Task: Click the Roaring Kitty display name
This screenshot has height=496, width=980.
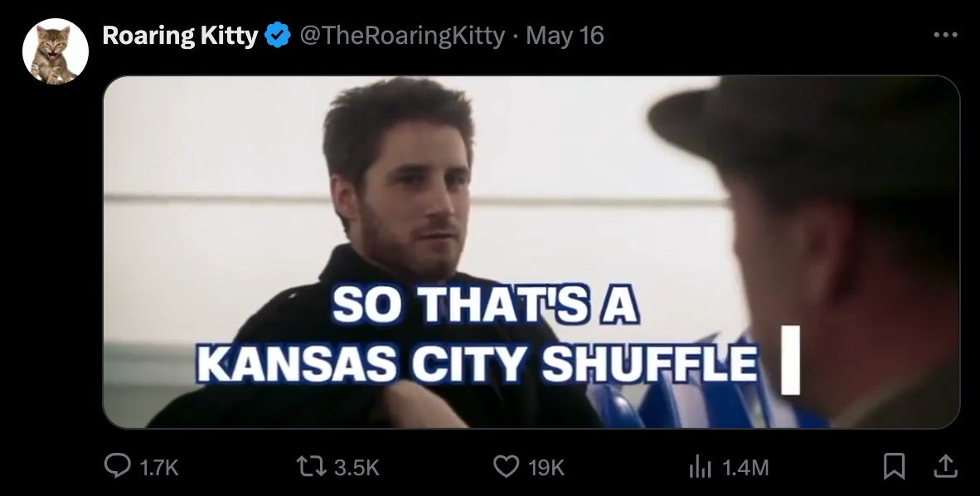Action: (180, 36)
